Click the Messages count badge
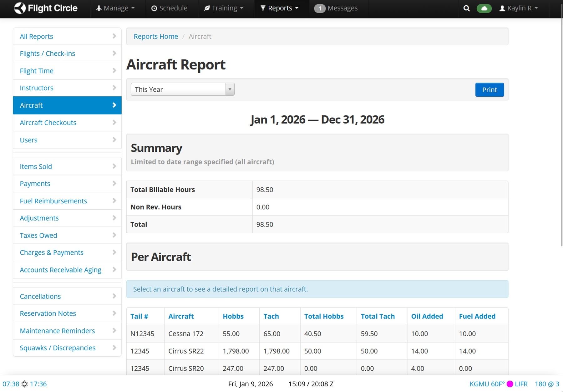The height and width of the screenshot is (392, 563). pyautogui.click(x=320, y=8)
